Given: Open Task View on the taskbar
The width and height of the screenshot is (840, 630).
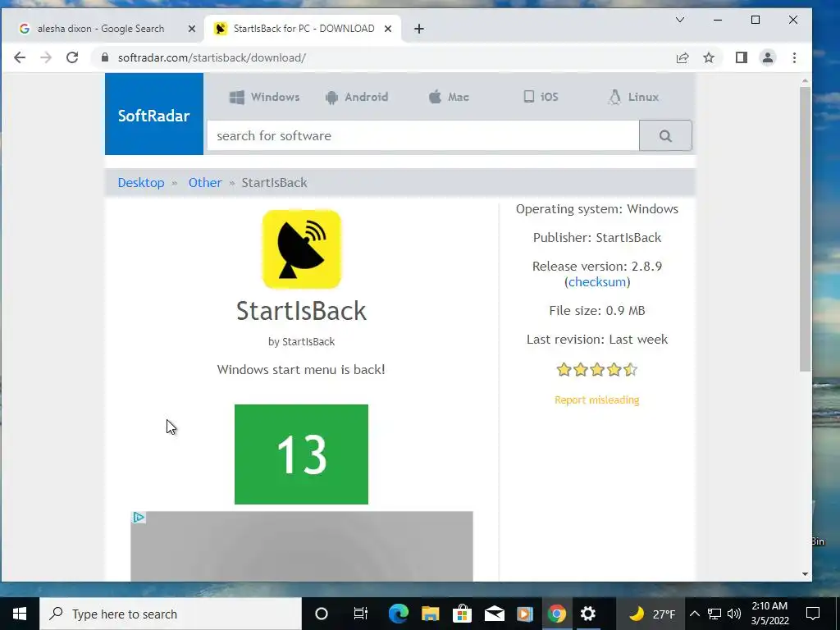Looking at the screenshot, I should click(361, 614).
